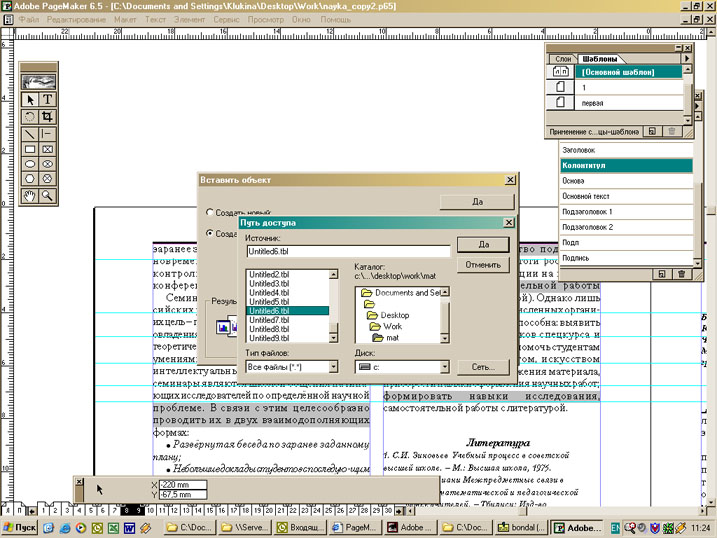Image resolution: width=717 pixels, height=538 pixels.
Task: Switch to the Слои tab
Action: (563, 59)
